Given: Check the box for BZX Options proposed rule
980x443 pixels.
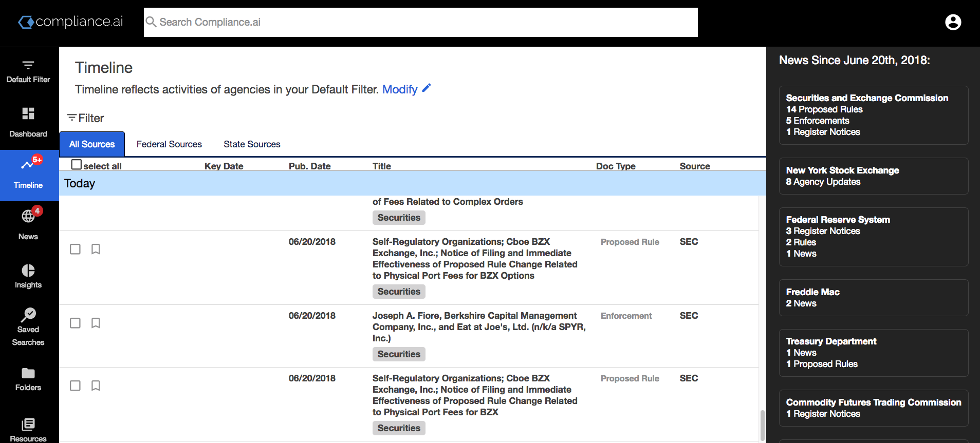Looking at the screenshot, I should point(75,249).
